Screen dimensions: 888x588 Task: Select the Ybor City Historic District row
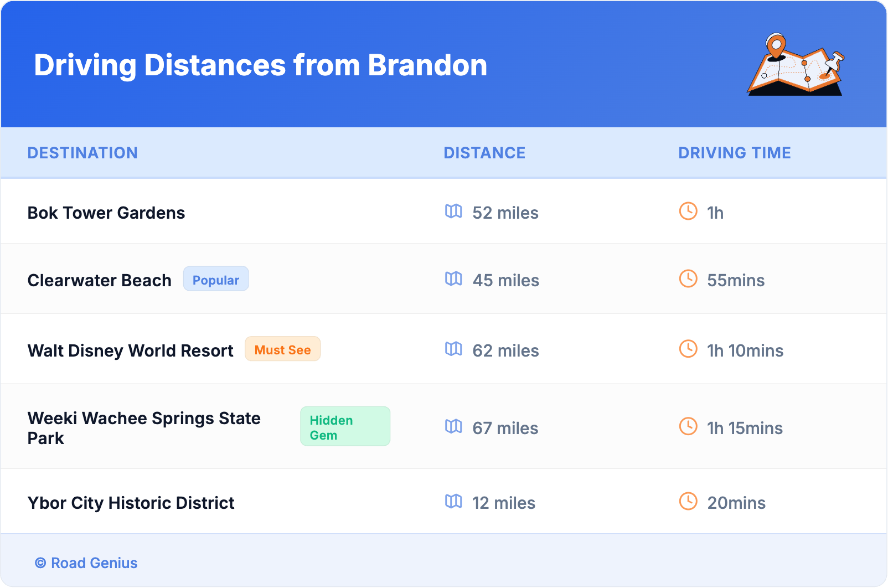click(131, 503)
